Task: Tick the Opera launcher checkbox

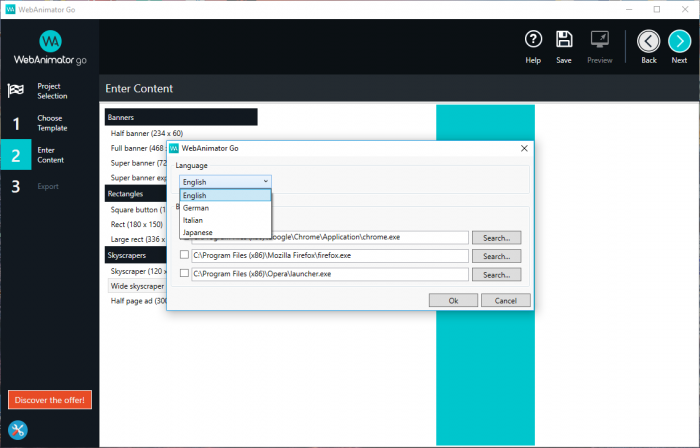Action: [183, 274]
